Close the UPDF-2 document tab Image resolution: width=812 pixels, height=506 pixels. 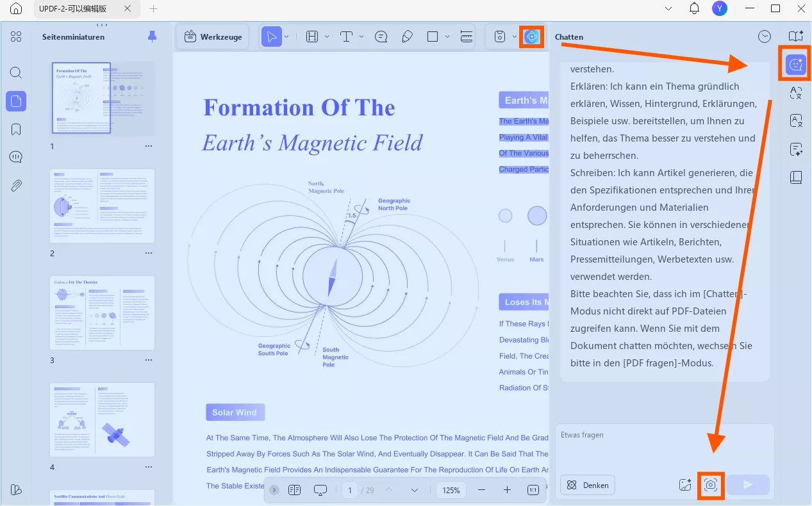pyautogui.click(x=127, y=9)
